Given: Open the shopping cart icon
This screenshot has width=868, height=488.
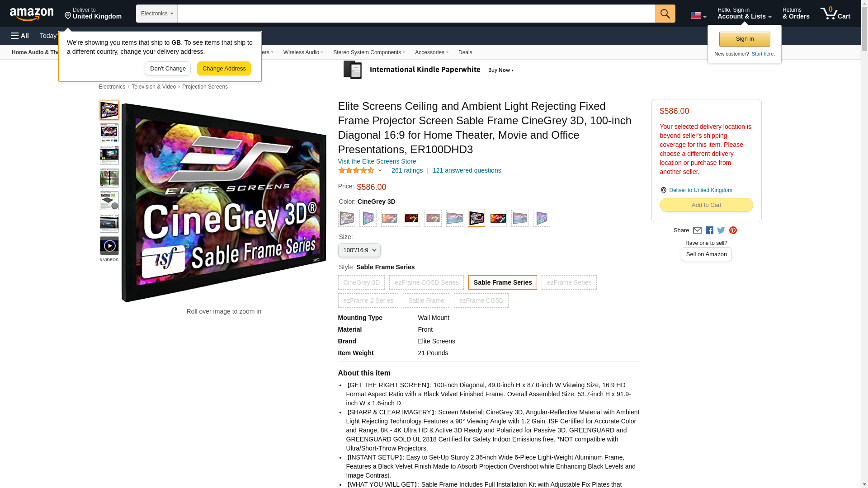Looking at the screenshot, I should coord(835,14).
